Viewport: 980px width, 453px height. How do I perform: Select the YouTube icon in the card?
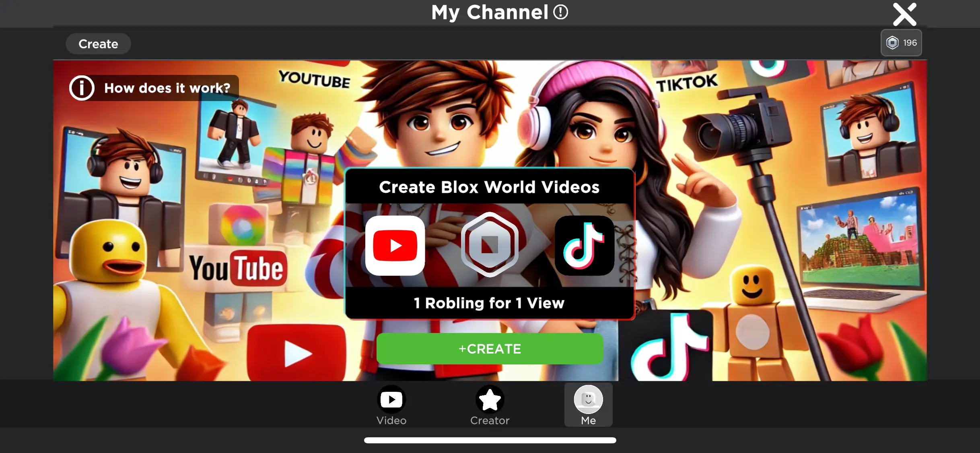[395, 245]
